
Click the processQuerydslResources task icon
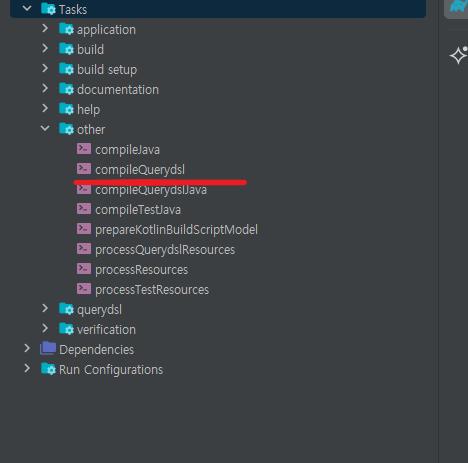(84, 249)
